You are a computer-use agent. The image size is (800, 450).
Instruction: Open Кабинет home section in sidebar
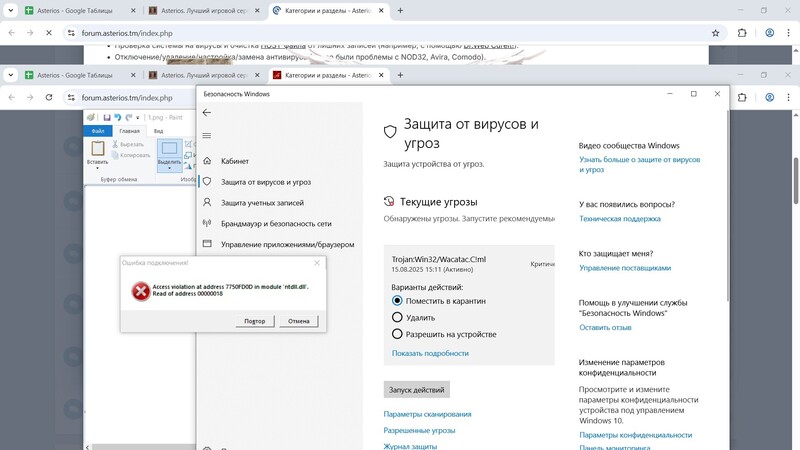point(234,161)
